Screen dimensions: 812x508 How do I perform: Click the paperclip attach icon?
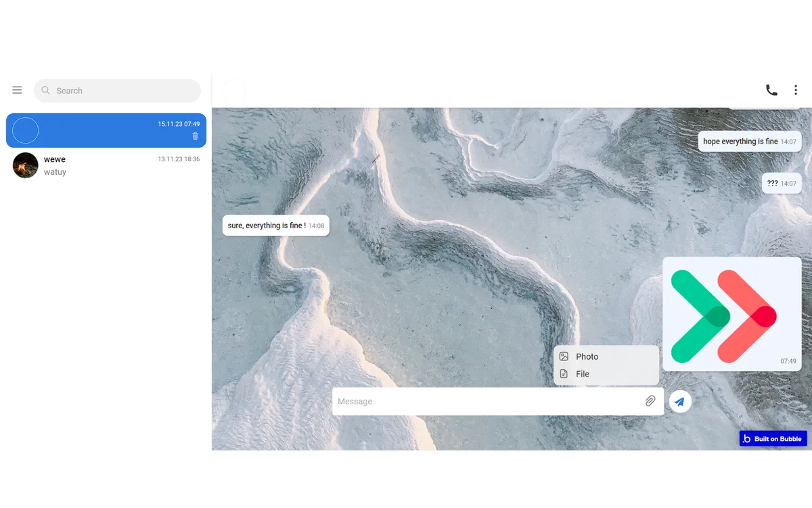point(650,401)
